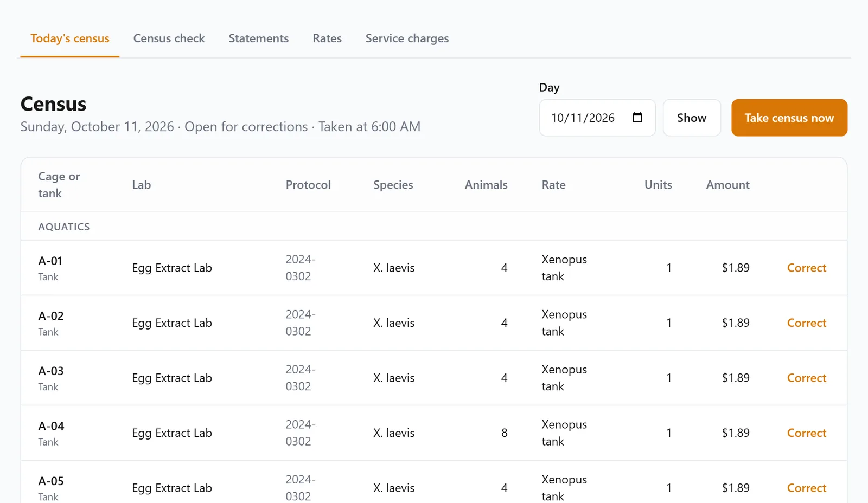
Task: Open the calendar picker icon in Day field
Action: tap(637, 118)
